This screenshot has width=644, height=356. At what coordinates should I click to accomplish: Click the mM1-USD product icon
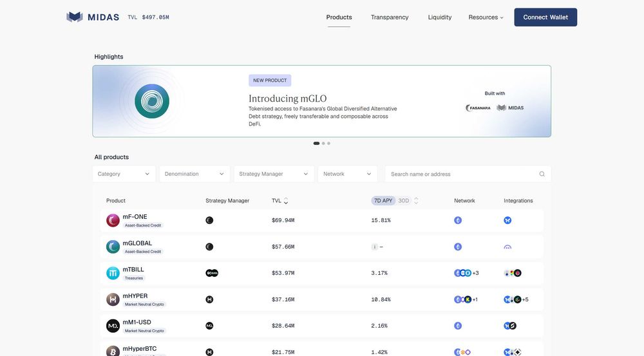(113, 326)
